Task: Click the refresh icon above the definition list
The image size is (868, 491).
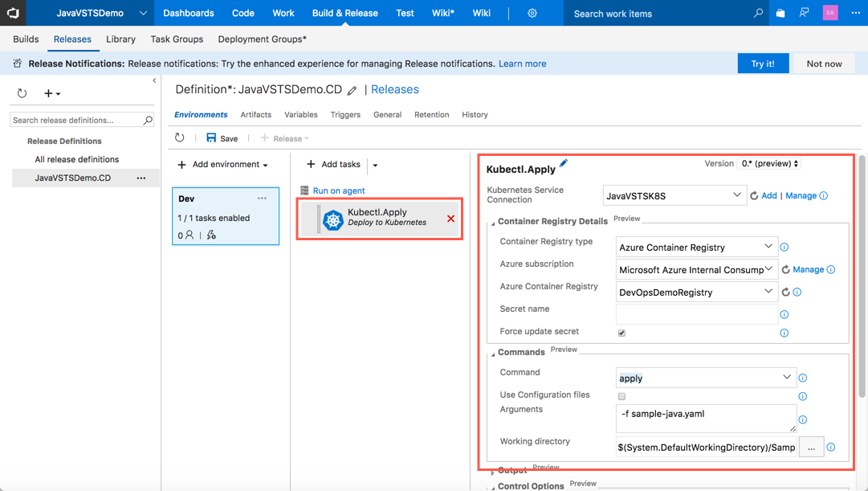Action: click(23, 92)
